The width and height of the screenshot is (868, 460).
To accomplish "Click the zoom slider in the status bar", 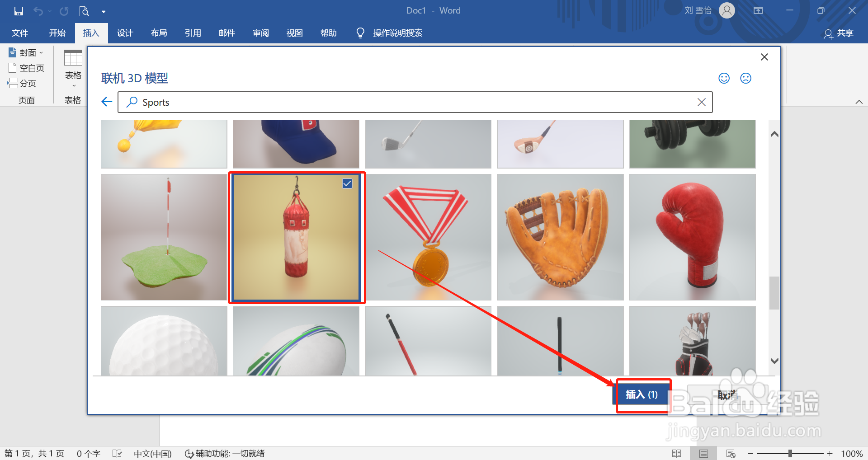I will (x=790, y=453).
